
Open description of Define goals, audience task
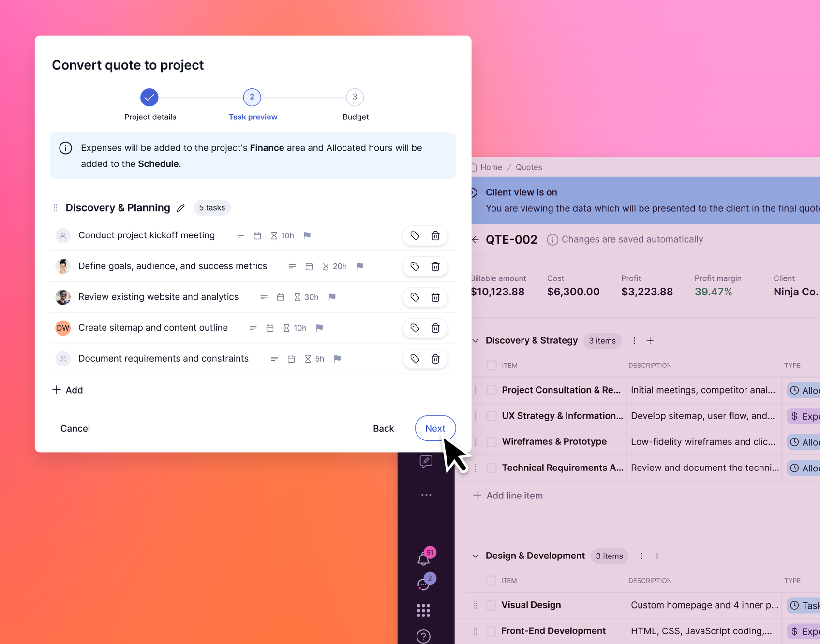292,266
